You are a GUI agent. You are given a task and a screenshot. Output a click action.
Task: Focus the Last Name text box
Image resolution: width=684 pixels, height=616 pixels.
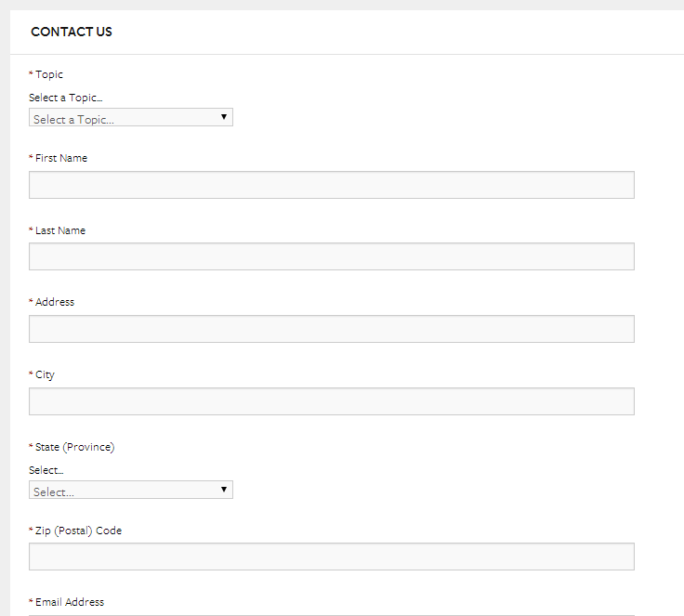(331, 256)
